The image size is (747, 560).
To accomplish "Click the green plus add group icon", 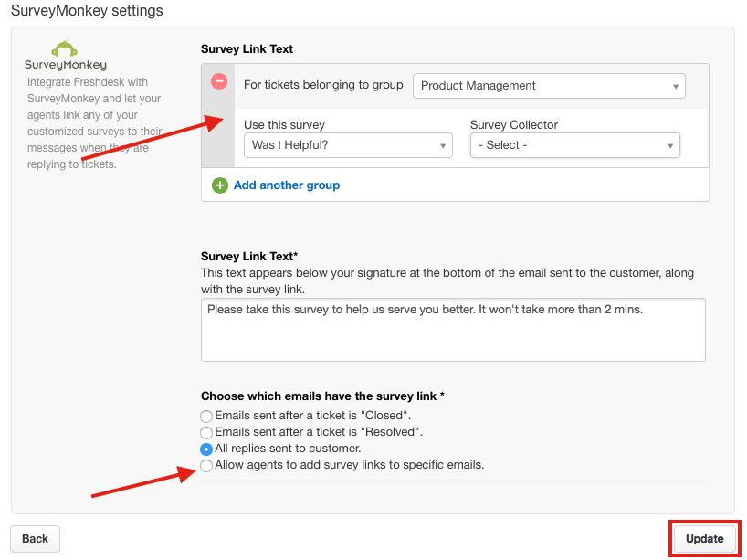I will 219,185.
